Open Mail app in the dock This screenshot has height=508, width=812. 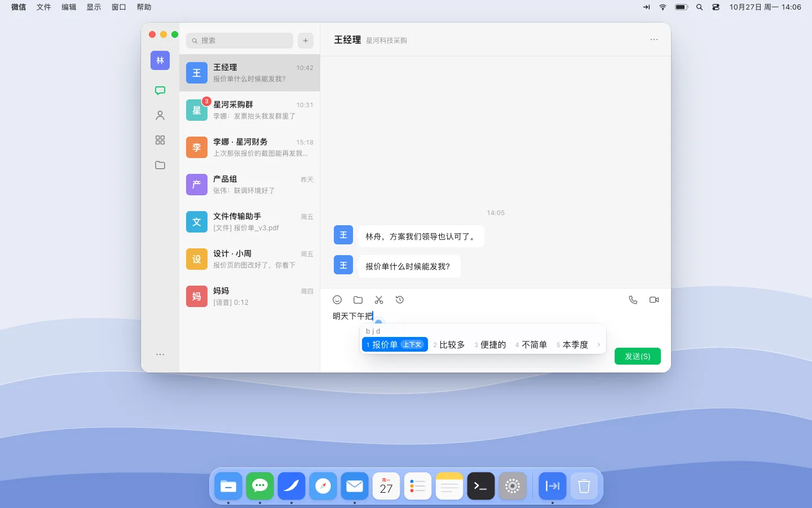click(355, 486)
